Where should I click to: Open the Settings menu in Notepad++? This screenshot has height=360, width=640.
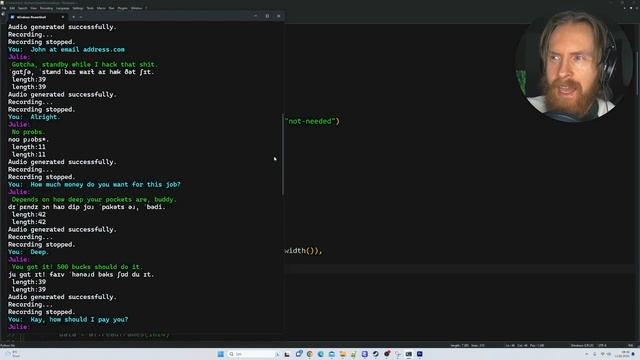[78, 8]
